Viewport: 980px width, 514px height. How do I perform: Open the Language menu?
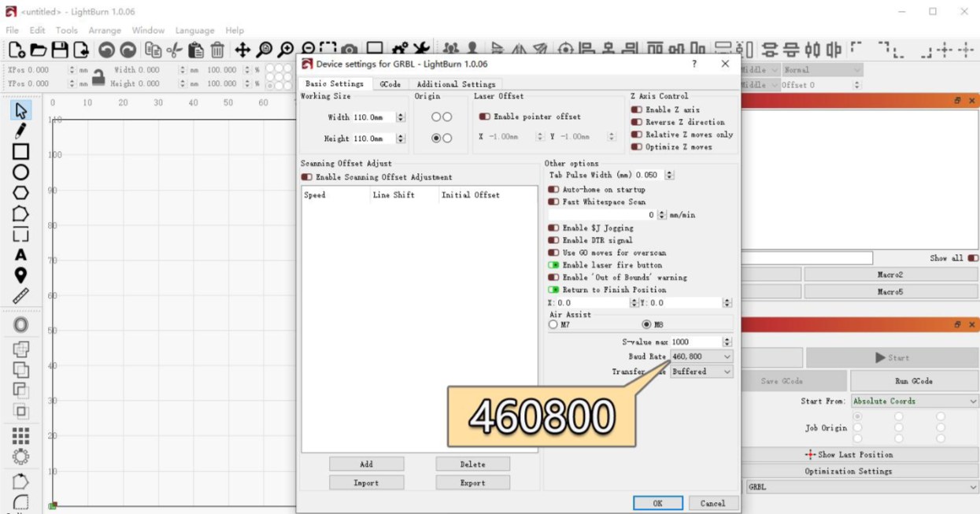tap(194, 30)
